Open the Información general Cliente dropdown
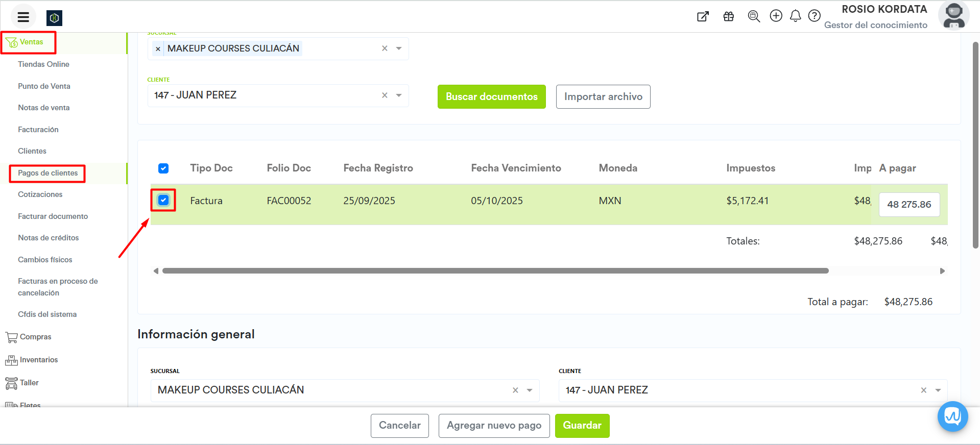The height and width of the screenshot is (445, 980). pos(938,390)
